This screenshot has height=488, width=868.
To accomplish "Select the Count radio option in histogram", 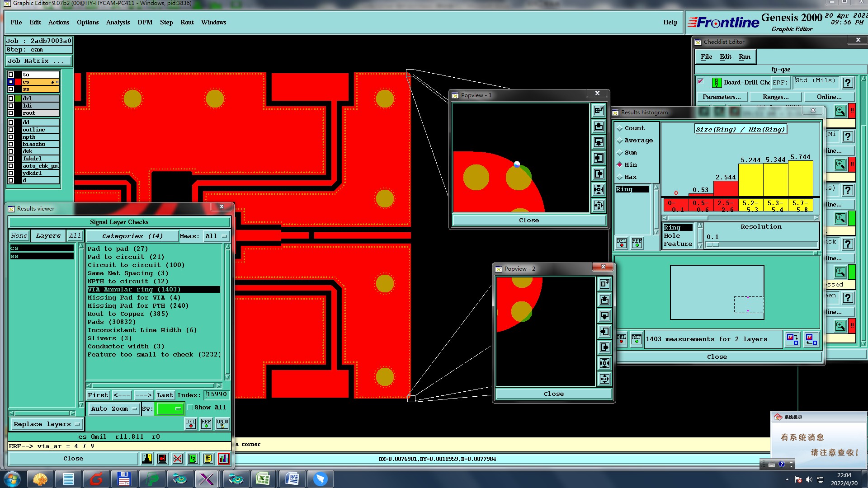I will 620,128.
